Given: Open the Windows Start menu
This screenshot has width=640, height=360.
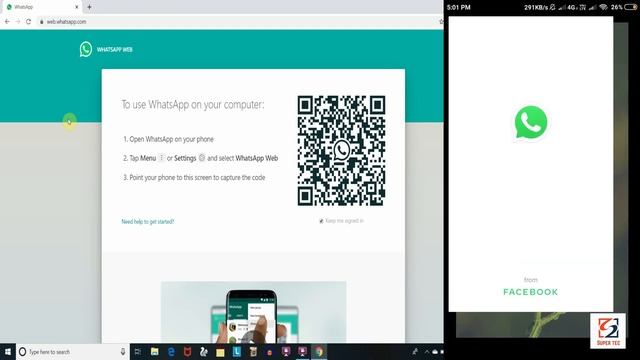Looking at the screenshot, I should [8, 352].
